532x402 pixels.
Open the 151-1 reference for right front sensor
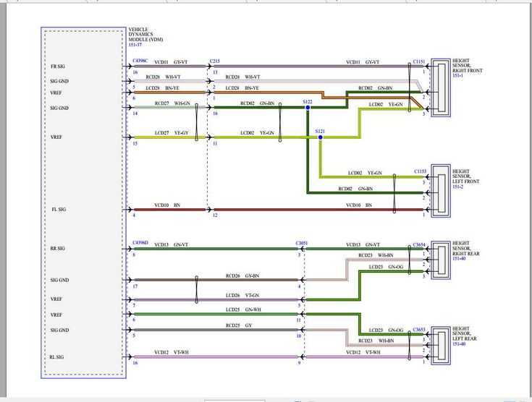[457, 76]
